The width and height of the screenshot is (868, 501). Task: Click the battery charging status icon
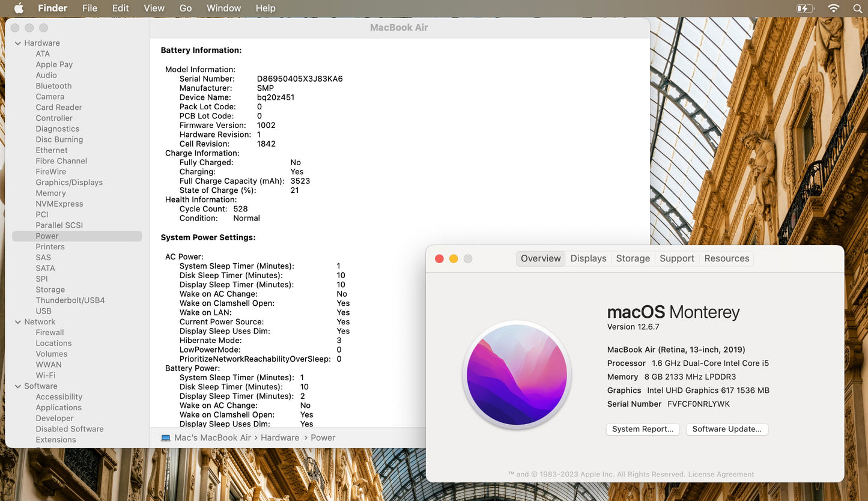point(804,8)
